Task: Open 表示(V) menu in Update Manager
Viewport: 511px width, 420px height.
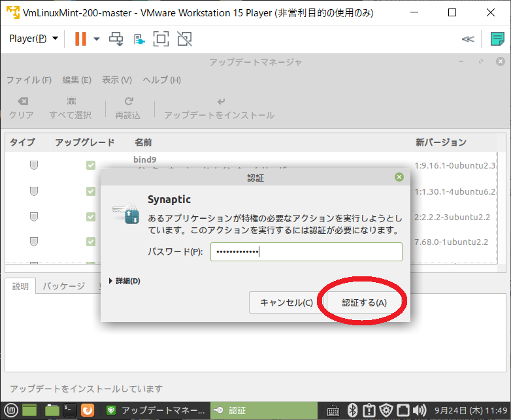Action: point(117,80)
